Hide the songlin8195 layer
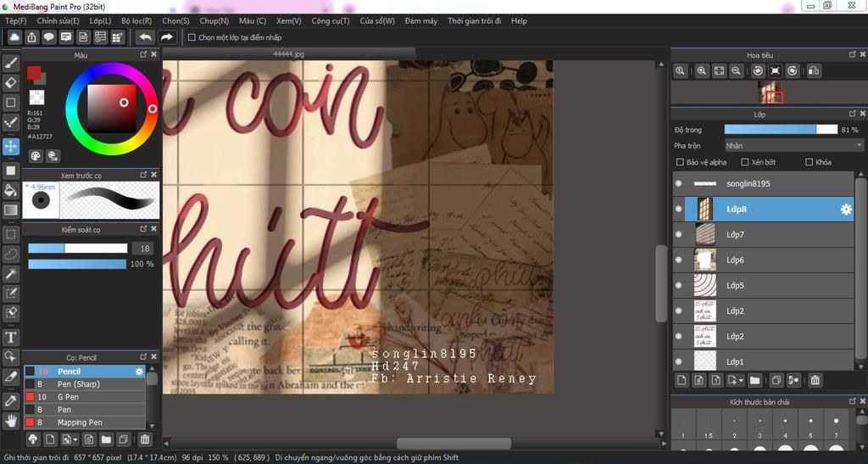Image resolution: width=868 pixels, height=464 pixels. [679, 183]
